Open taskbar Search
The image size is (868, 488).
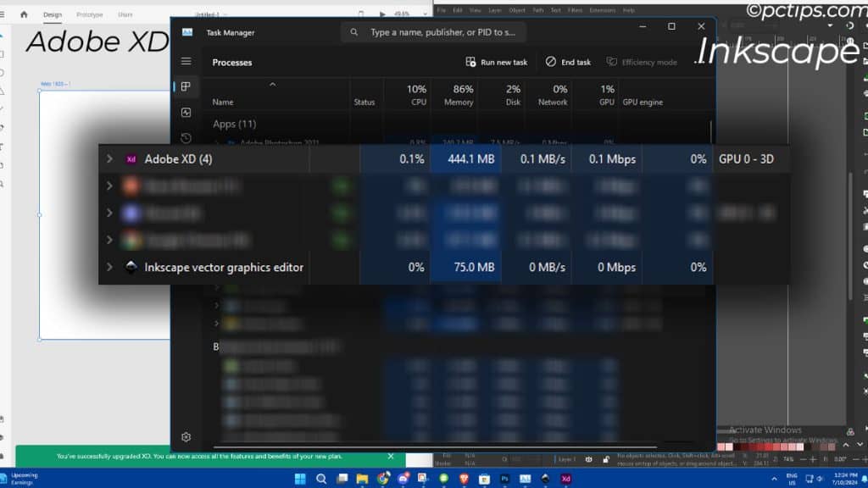321,479
